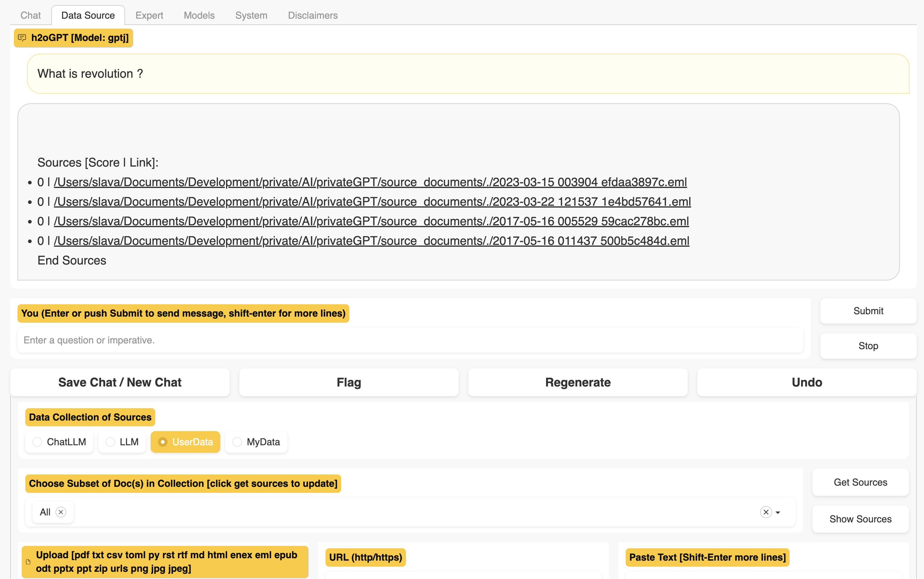Viewport: 924px width, 579px height.
Task: Click Get Sources to update the list
Action: click(860, 482)
